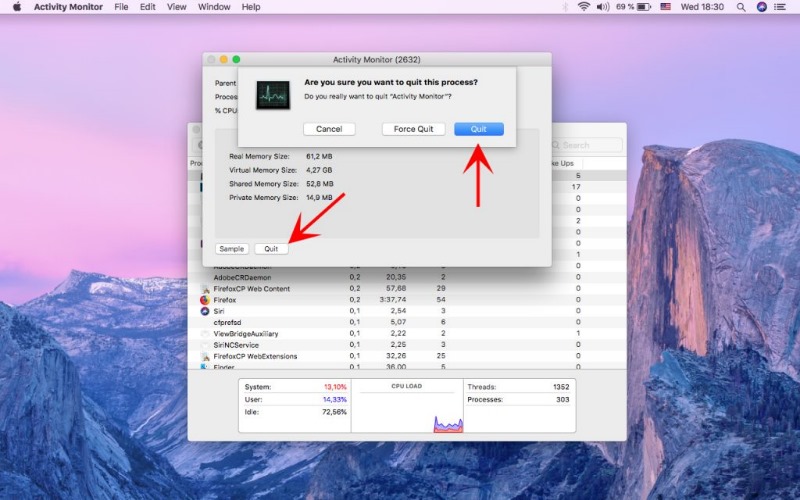This screenshot has height=500, width=800.
Task: Select the FirefoxCP WebExtensions row
Action: [x=407, y=356]
